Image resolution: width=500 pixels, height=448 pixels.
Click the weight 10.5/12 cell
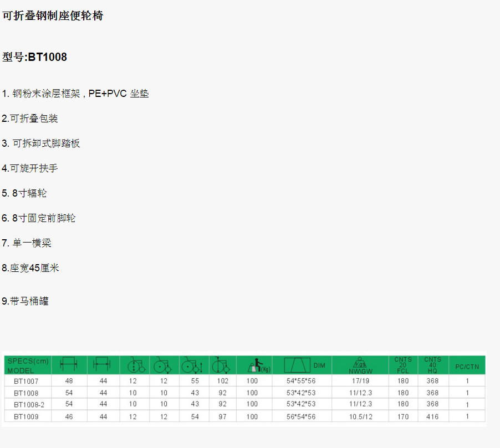(x=361, y=417)
